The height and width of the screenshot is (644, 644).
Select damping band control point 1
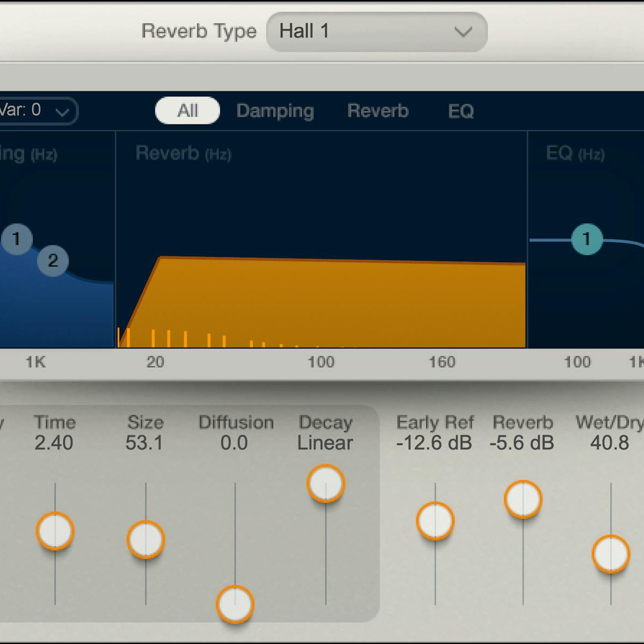click(17, 240)
